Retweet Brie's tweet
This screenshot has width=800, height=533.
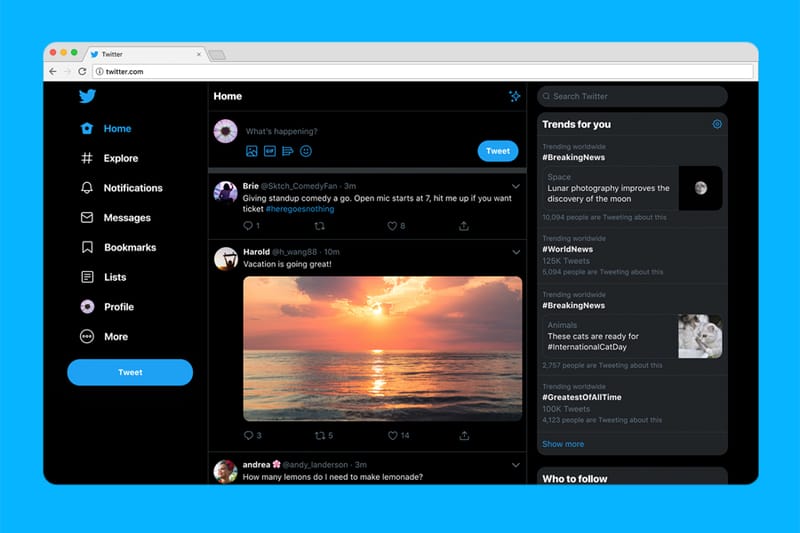[319, 225]
